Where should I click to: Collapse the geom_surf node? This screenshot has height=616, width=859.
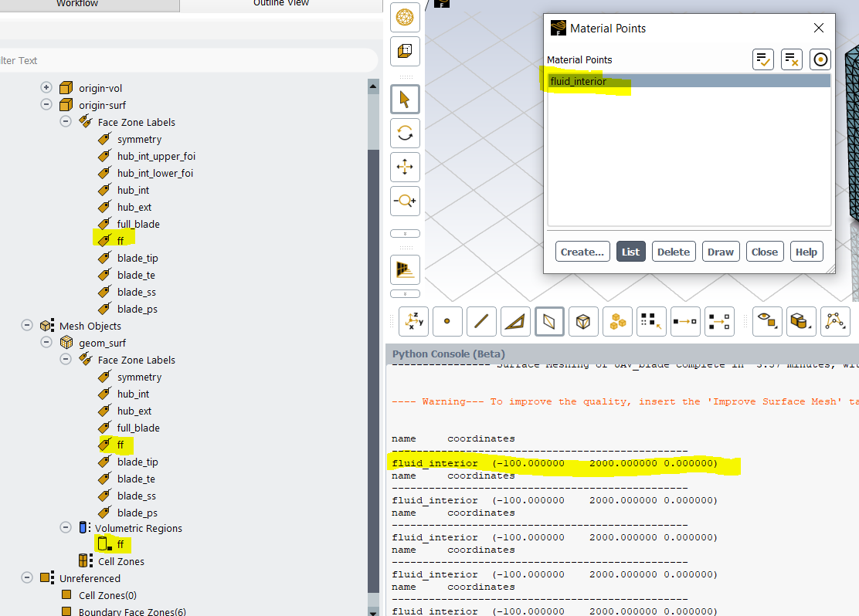[46, 342]
